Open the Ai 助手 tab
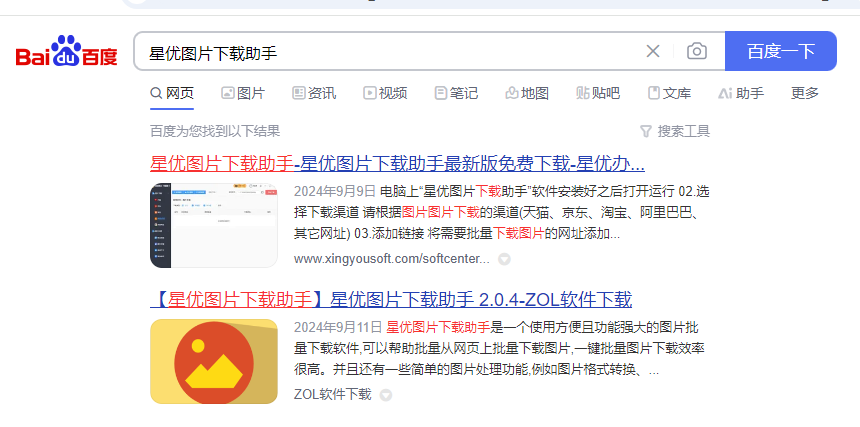Viewport: 860px width, 427px height. tap(741, 93)
